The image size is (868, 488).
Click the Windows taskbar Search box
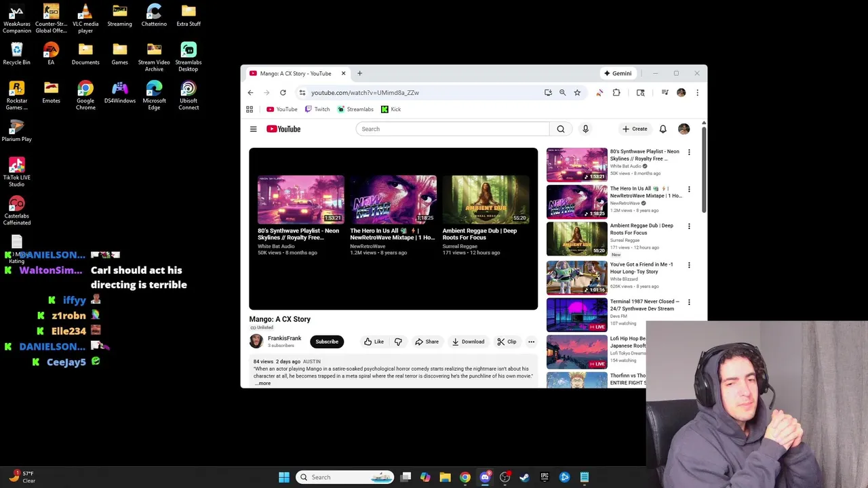(x=345, y=477)
